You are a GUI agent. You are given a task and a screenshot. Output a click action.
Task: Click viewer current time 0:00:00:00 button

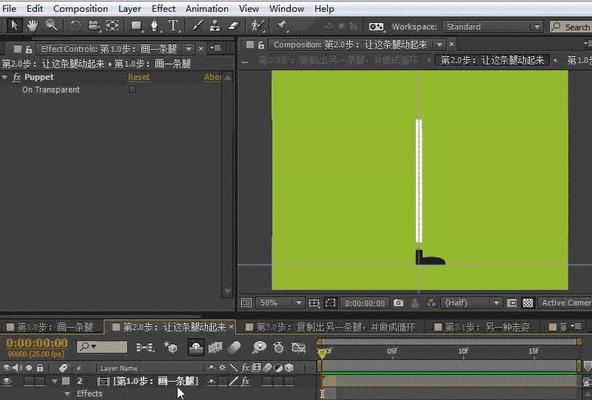tap(364, 303)
